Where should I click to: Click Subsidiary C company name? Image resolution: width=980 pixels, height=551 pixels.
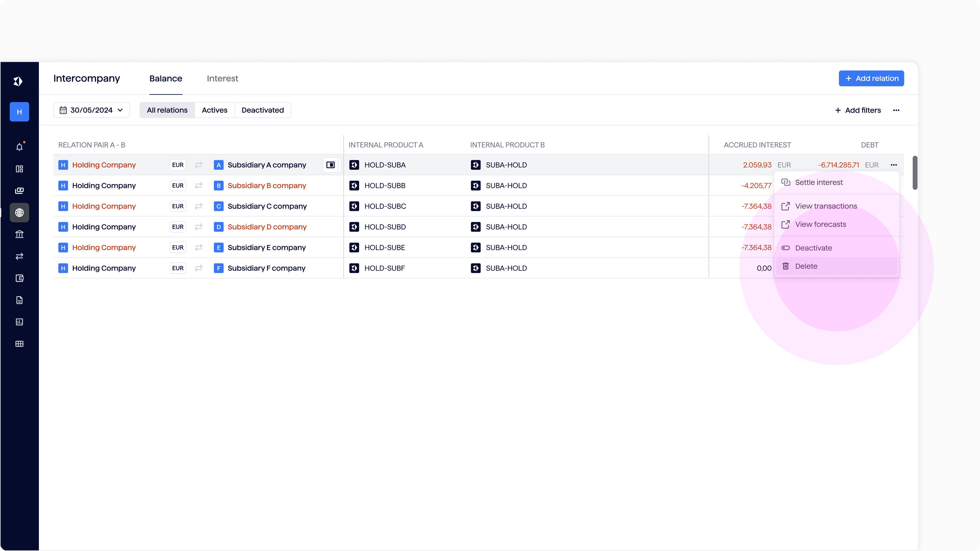click(x=267, y=206)
